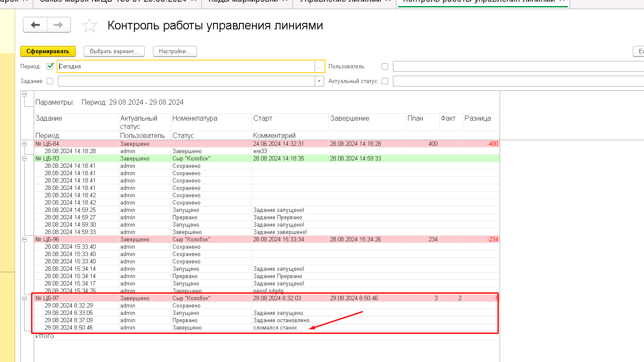This screenshot has width=644, height=362.
Task: Click the Разница column header
Action: tap(478, 118)
